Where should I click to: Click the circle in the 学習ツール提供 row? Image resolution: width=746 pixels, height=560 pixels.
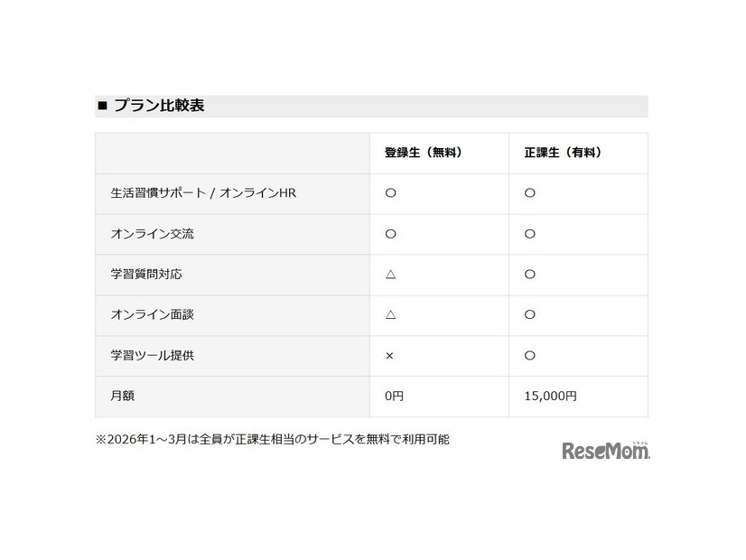pyautogui.click(x=530, y=356)
